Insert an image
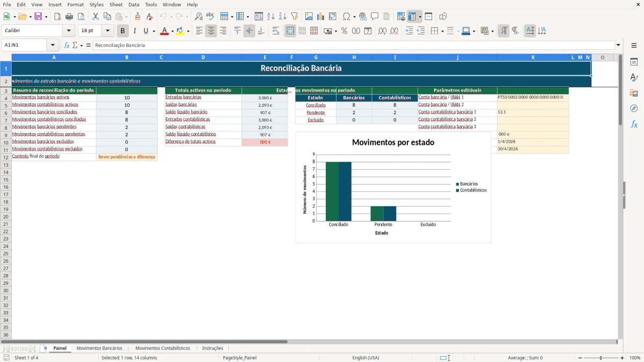Image resolution: width=644 pixels, height=362 pixels. [309, 17]
